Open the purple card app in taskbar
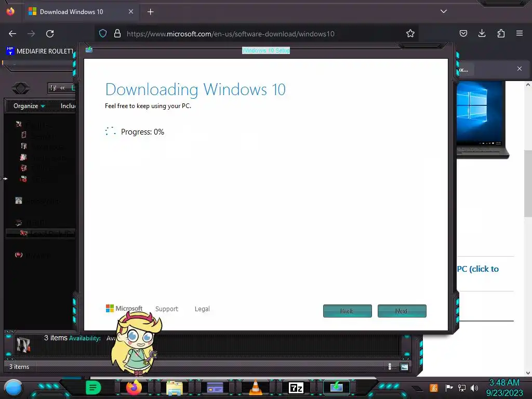 pos(215,388)
